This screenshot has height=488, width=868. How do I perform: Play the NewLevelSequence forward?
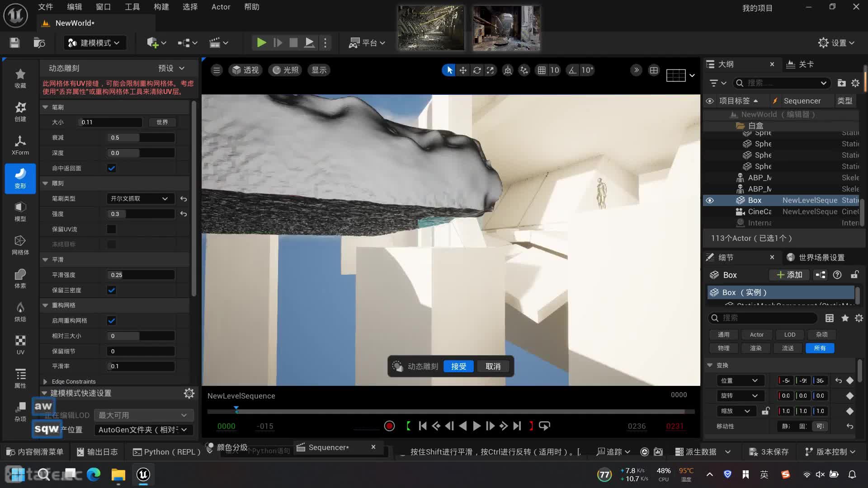tap(476, 426)
